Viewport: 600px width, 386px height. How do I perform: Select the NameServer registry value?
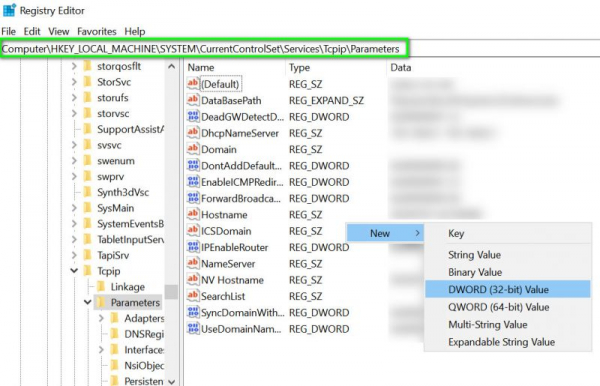click(228, 264)
